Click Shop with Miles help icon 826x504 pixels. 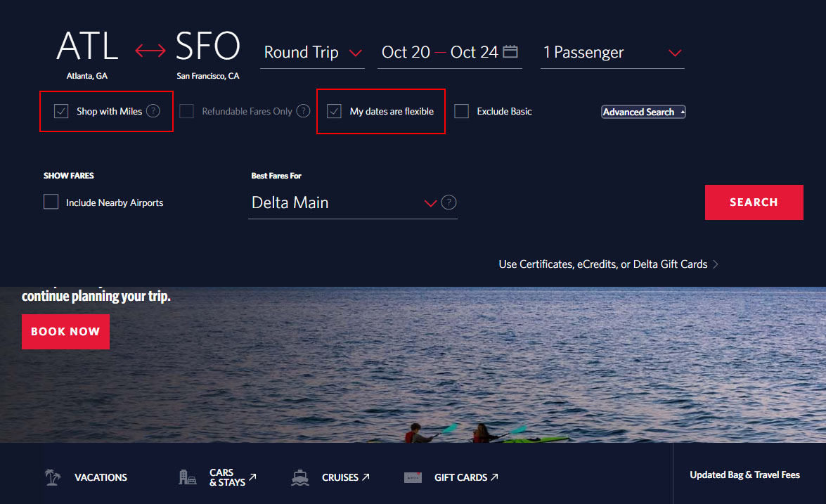coord(153,111)
